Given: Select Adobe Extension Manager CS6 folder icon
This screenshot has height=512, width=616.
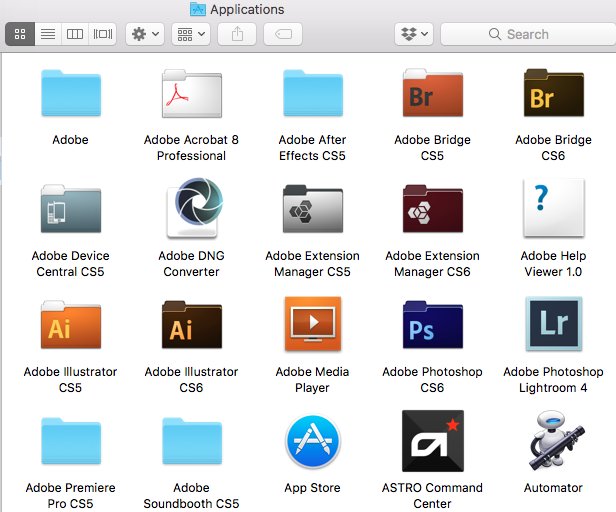Looking at the screenshot, I should [433, 209].
